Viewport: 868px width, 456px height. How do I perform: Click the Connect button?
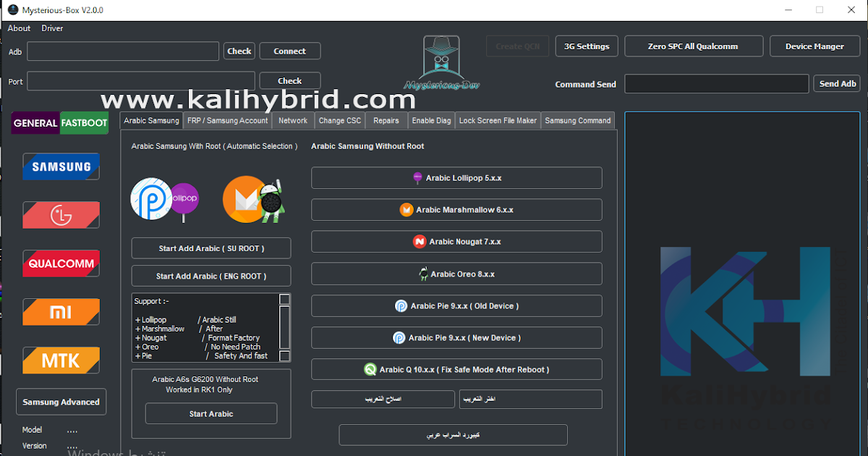[x=290, y=51]
